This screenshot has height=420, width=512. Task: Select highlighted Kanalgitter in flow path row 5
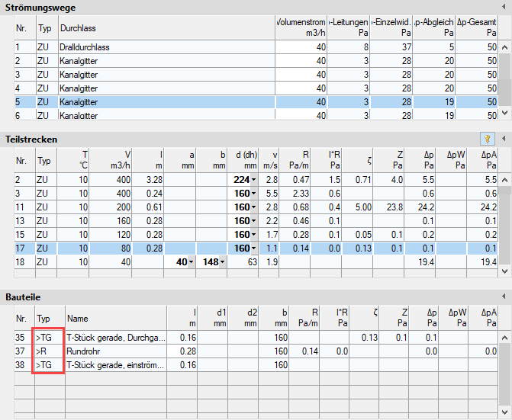[x=167, y=102]
